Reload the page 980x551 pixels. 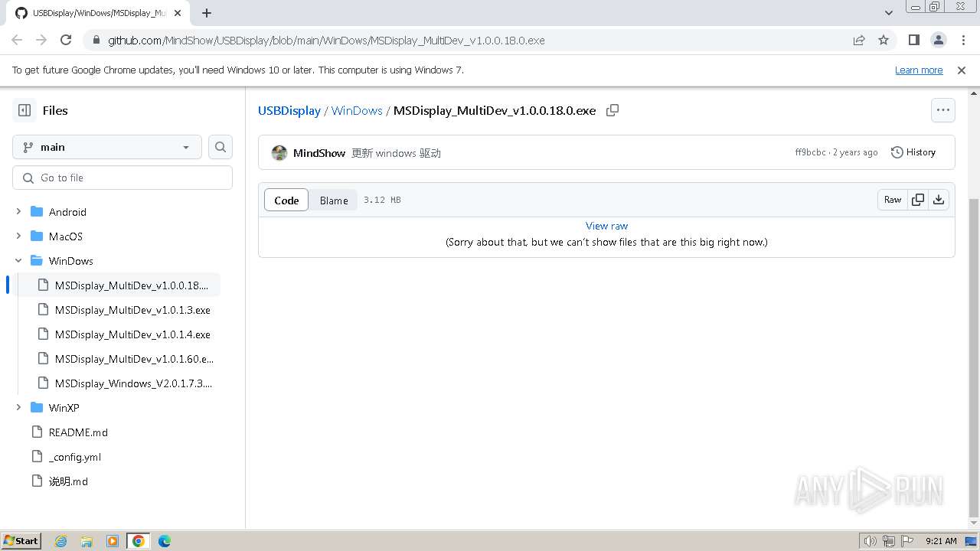coord(66,40)
